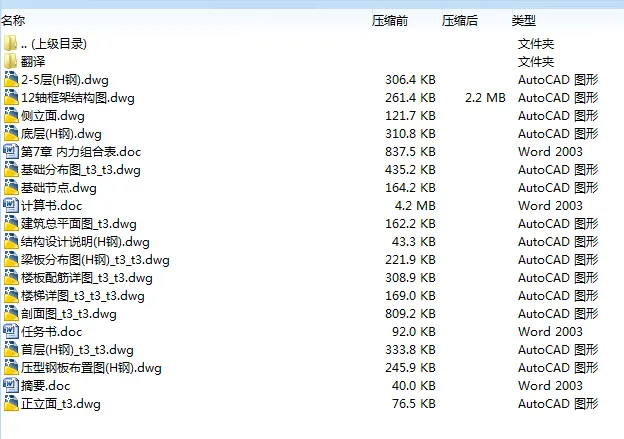Click Word 2003 type of 任务书.doc
624x439 pixels.
coord(550,332)
